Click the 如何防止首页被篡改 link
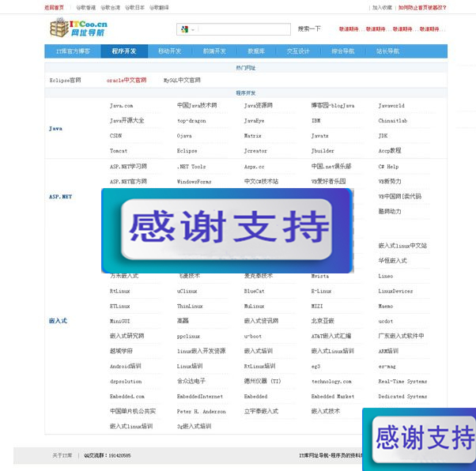 coord(422,8)
